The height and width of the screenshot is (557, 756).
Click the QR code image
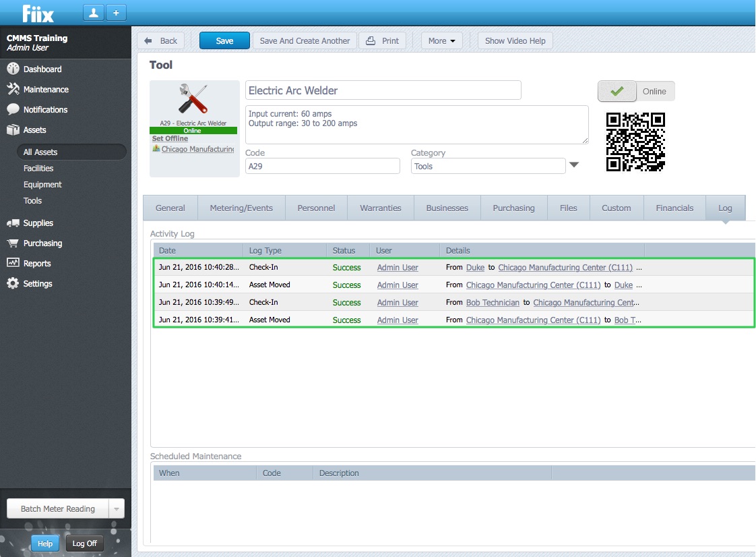point(635,142)
